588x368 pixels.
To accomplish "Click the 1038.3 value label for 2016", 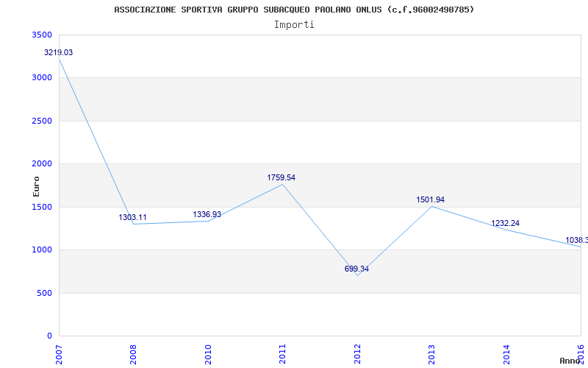I will pyautogui.click(x=577, y=241).
